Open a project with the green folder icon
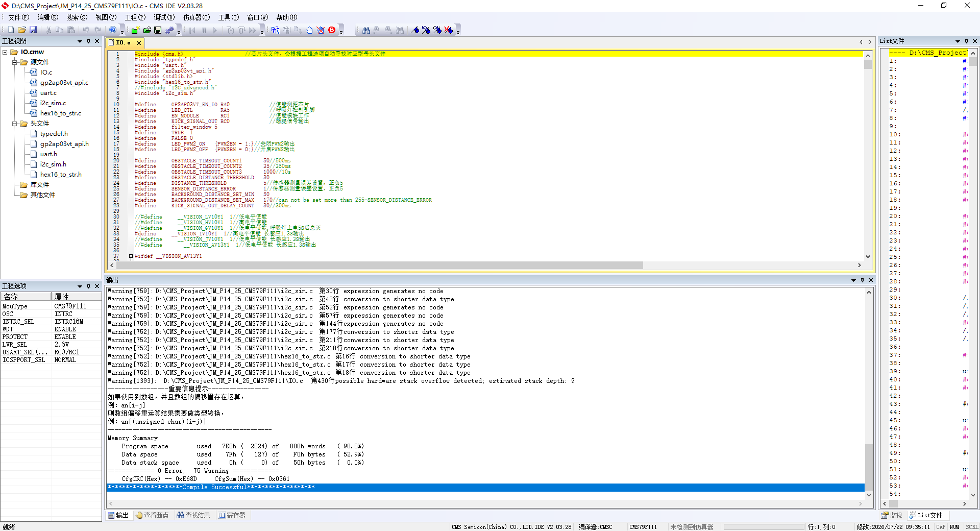The height and width of the screenshot is (531, 980). click(146, 30)
